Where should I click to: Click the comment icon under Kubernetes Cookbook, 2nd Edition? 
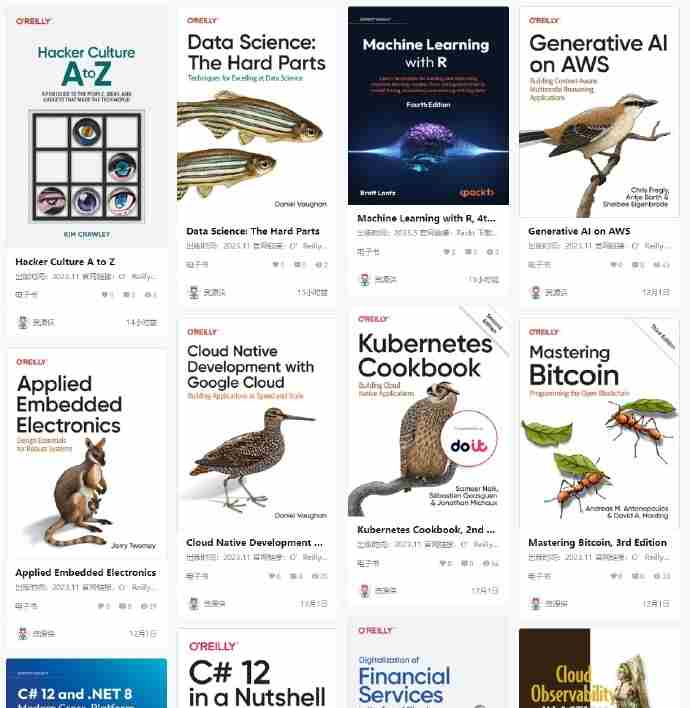[465, 563]
